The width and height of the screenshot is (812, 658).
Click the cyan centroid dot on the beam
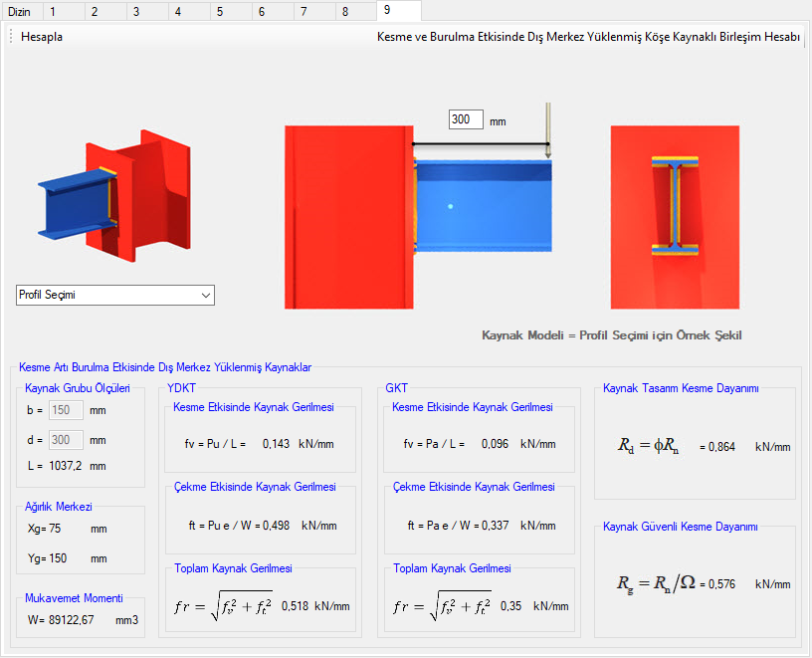click(451, 206)
